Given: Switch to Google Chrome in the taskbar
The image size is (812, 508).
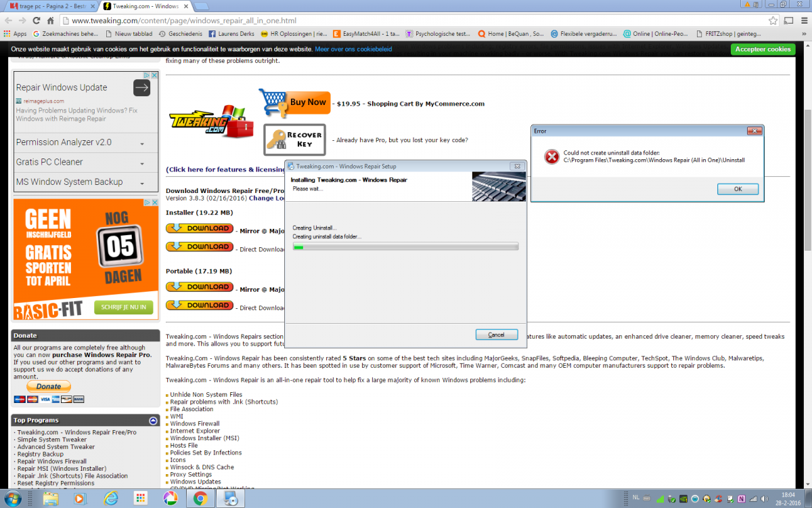Looking at the screenshot, I should point(200,498).
